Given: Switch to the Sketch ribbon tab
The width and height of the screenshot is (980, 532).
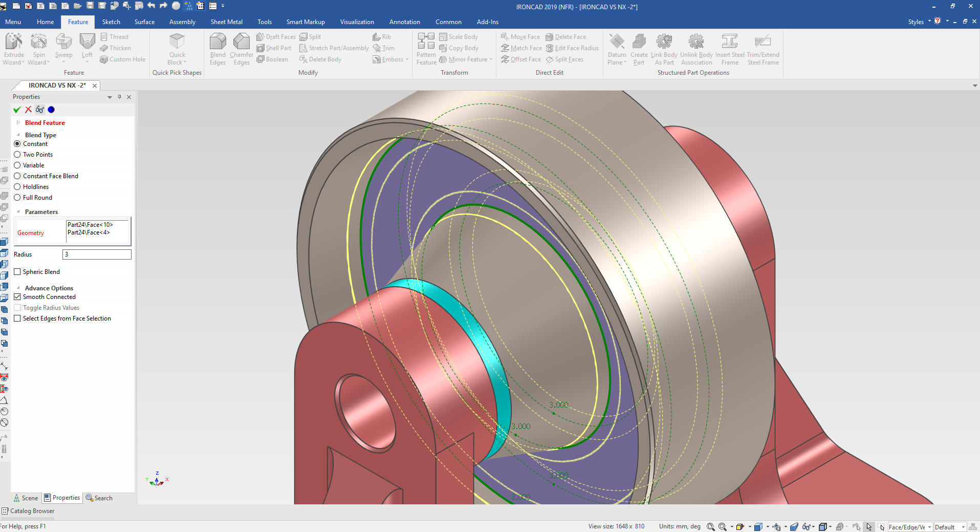Looking at the screenshot, I should click(x=111, y=22).
